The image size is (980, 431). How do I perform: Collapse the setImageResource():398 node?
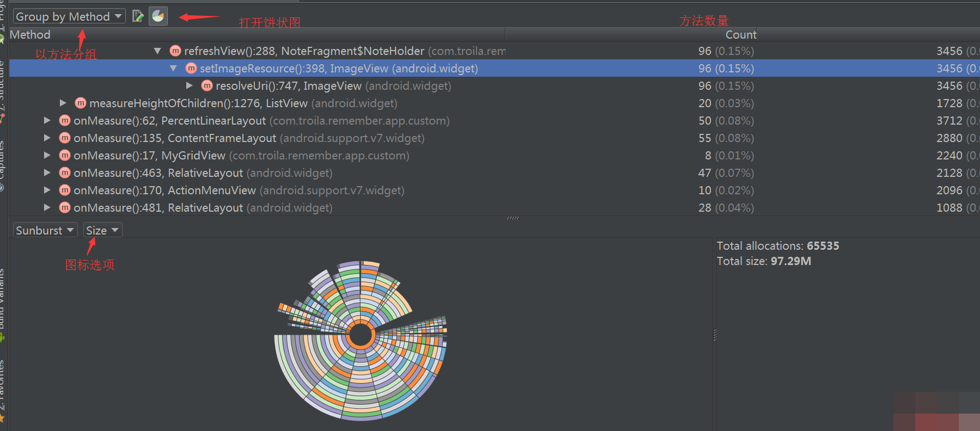click(173, 69)
